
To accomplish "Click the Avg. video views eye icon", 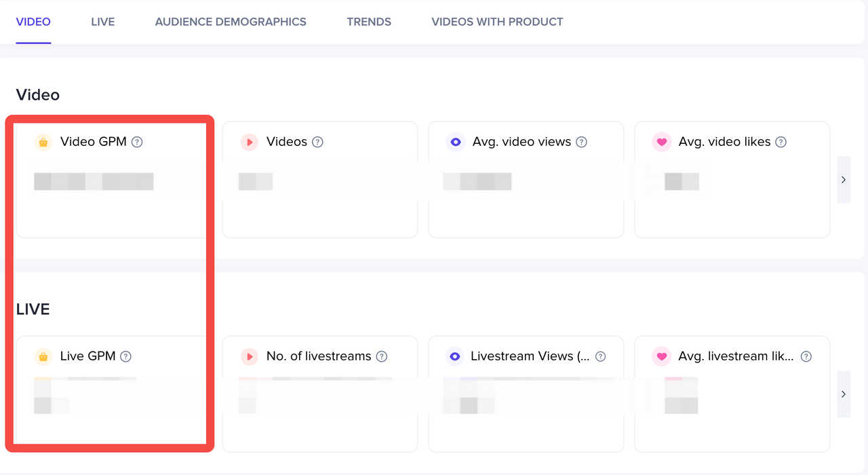I will 456,142.
